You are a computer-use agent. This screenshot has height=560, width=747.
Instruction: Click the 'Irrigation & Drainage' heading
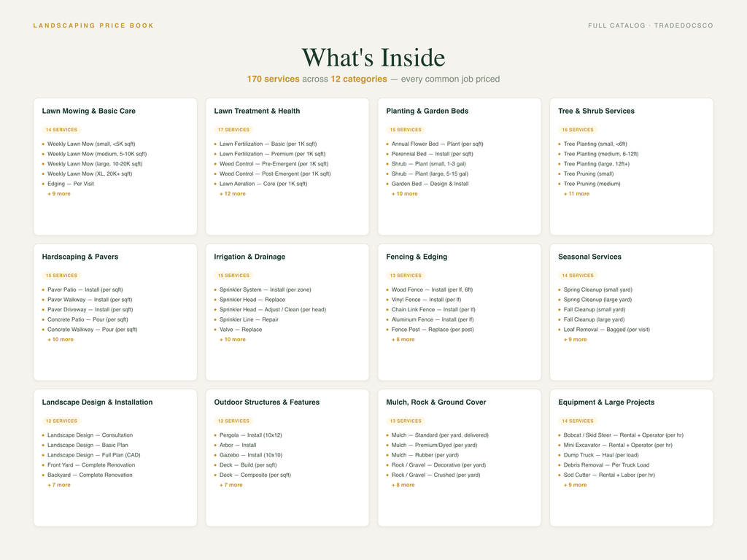[249, 257]
